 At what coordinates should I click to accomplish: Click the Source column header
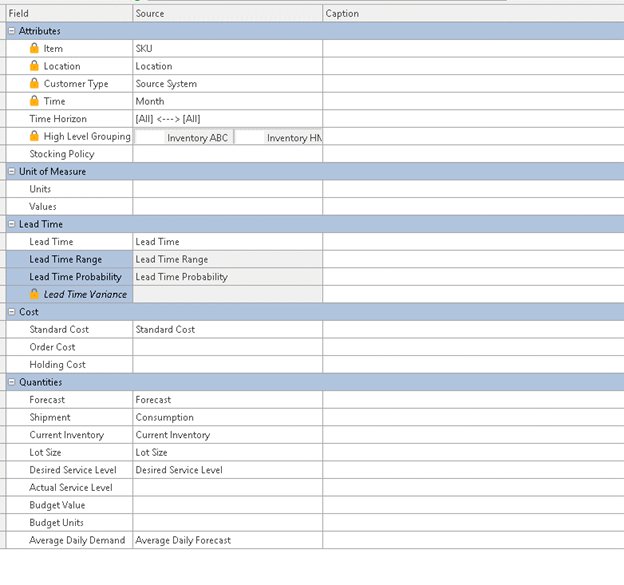(227, 14)
